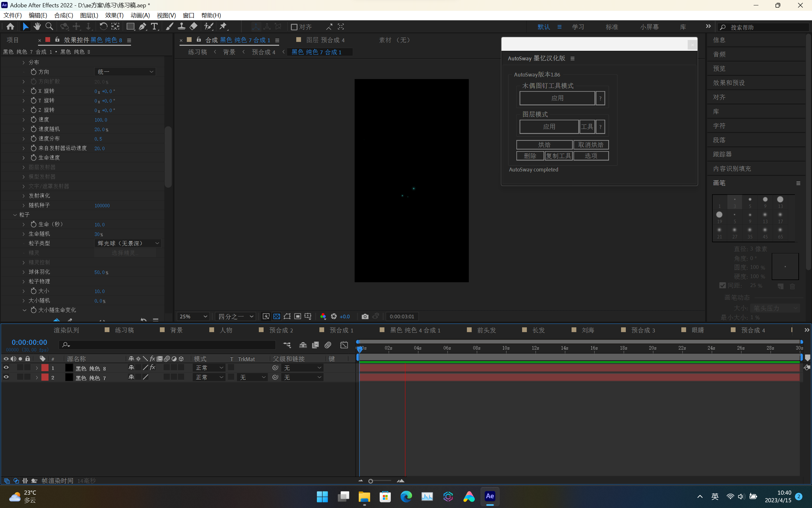This screenshot has width=812, height=508.
Task: Take a snapshot with camera icon
Action: pos(365,317)
